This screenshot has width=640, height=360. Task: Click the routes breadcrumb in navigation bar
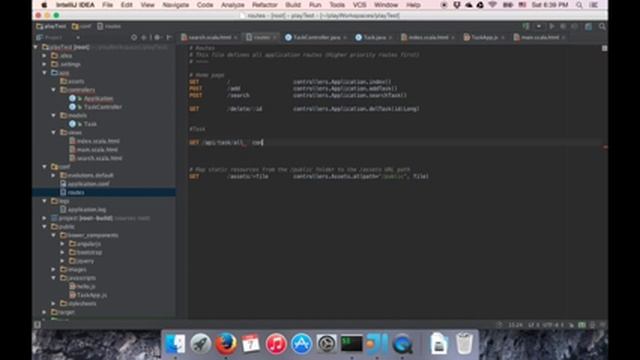(109, 27)
